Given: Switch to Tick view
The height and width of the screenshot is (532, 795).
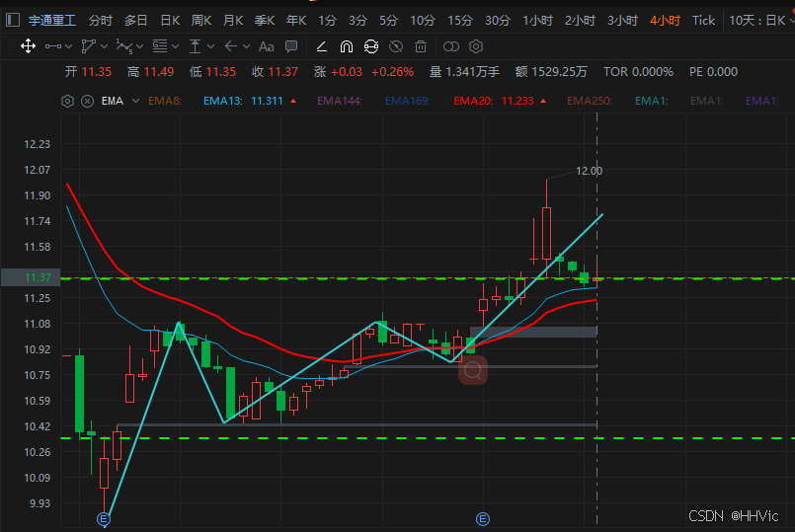Looking at the screenshot, I should 704,21.
